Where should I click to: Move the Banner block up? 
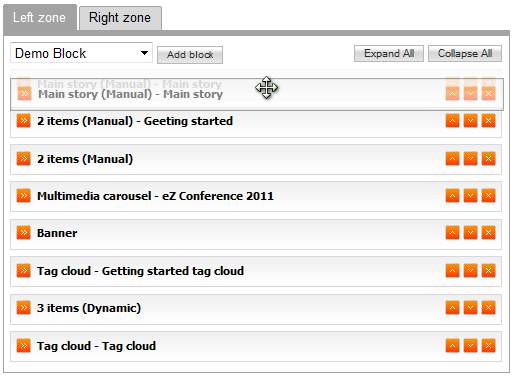click(x=452, y=233)
